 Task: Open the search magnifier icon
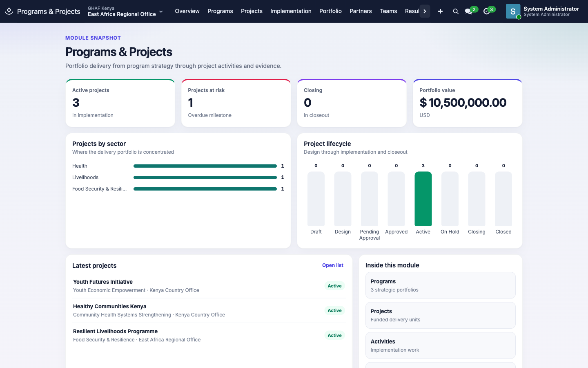[x=456, y=11]
